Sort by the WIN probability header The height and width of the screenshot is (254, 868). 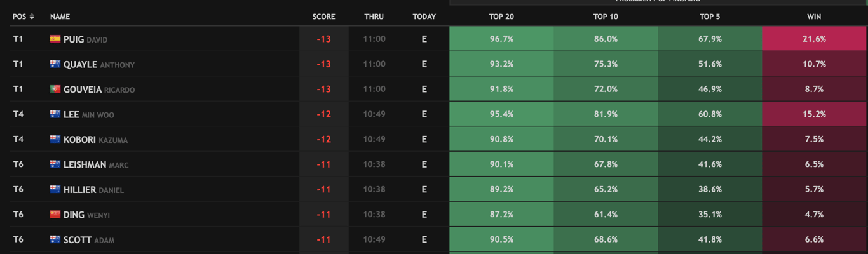pyautogui.click(x=814, y=17)
